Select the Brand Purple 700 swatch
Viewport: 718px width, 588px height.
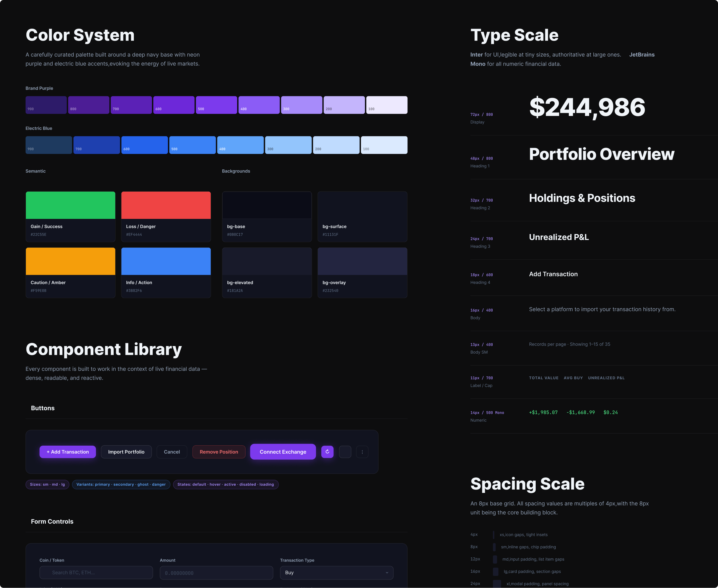point(131,105)
